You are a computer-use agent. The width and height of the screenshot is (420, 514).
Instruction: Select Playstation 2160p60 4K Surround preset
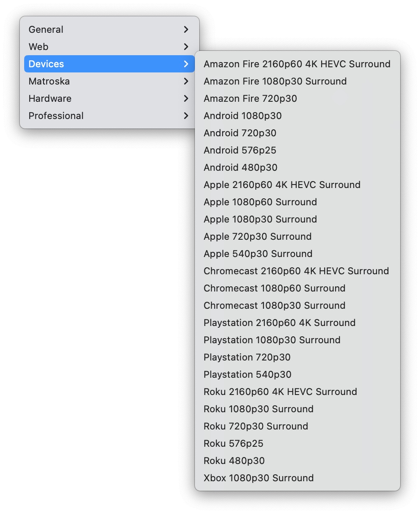297,323
